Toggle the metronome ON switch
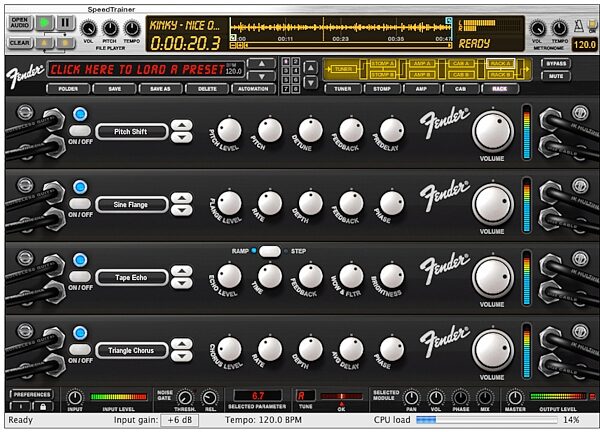 click(x=592, y=26)
